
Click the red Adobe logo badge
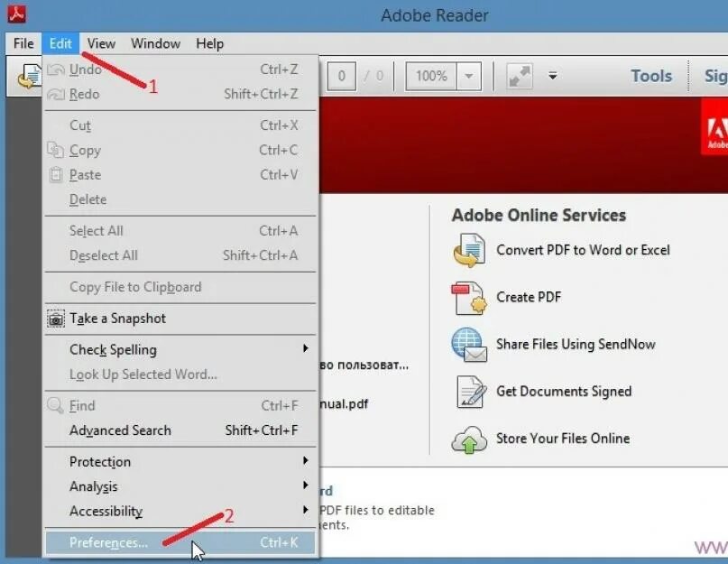pyautogui.click(x=715, y=127)
